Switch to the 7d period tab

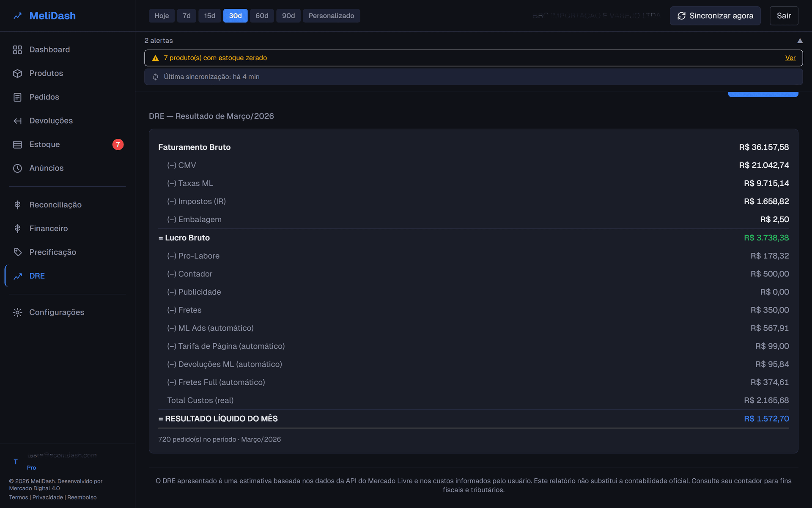tap(187, 16)
